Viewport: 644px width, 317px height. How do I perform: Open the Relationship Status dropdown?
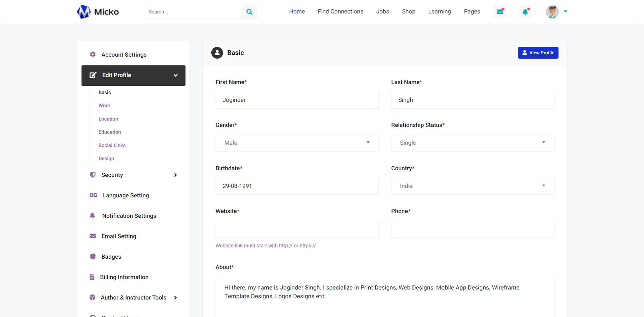point(472,143)
